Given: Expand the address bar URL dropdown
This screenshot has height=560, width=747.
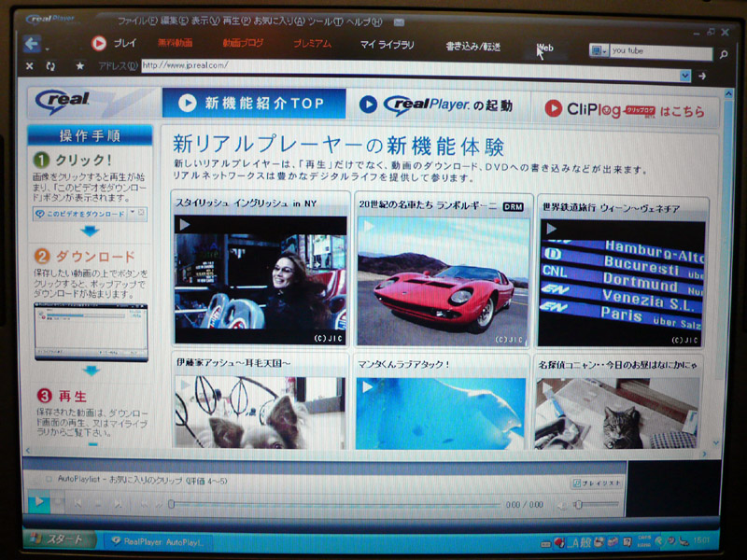Looking at the screenshot, I should tap(685, 76).
